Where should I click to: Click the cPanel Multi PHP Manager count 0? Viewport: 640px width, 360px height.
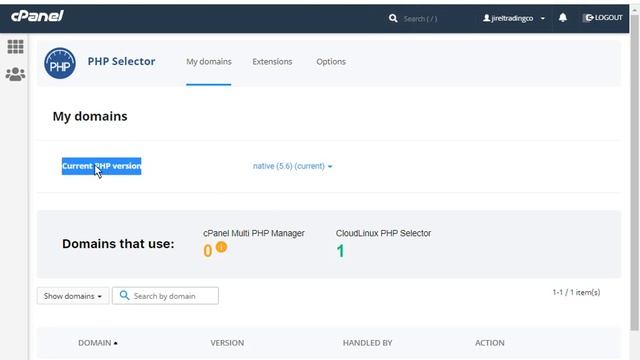tap(208, 251)
